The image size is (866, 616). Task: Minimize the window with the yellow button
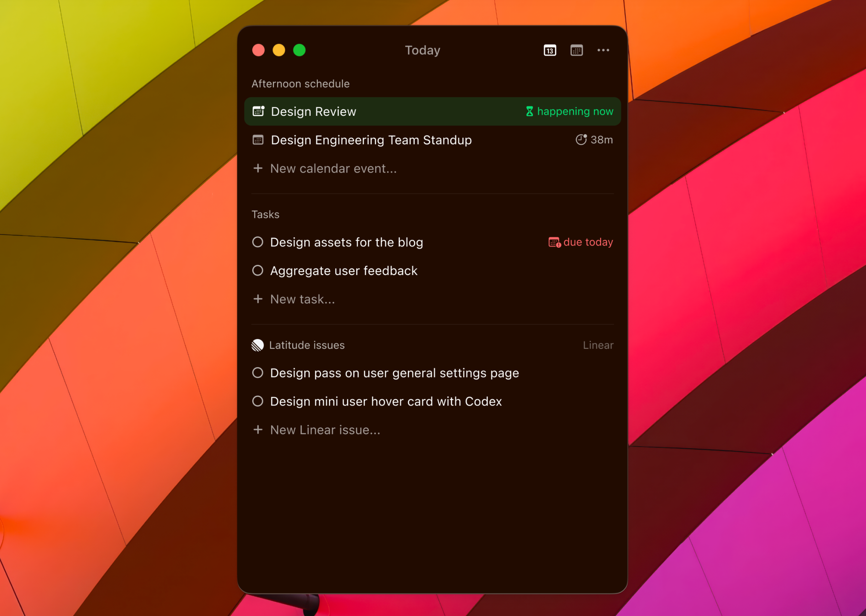click(279, 50)
